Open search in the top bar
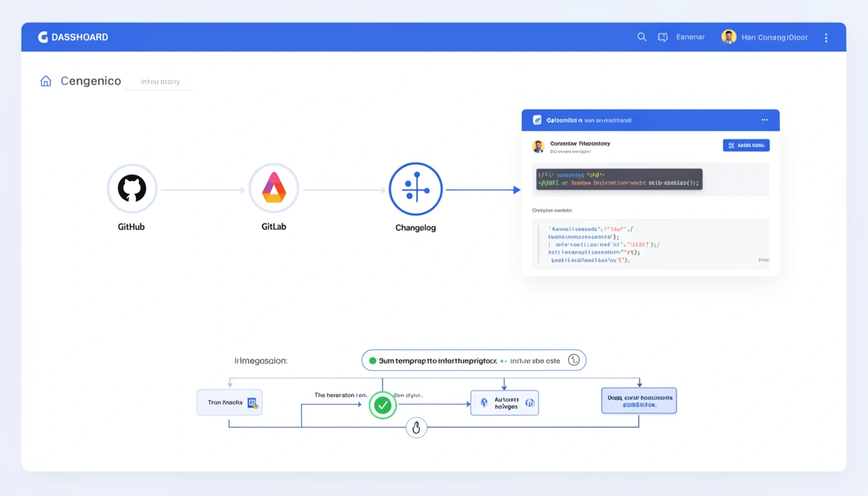868x496 pixels. (x=642, y=37)
